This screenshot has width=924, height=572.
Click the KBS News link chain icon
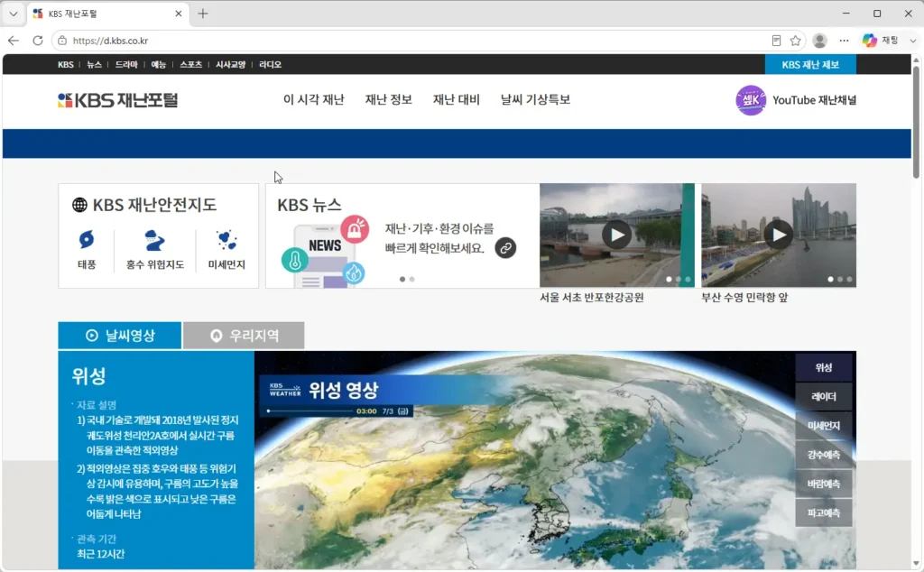[x=505, y=248]
